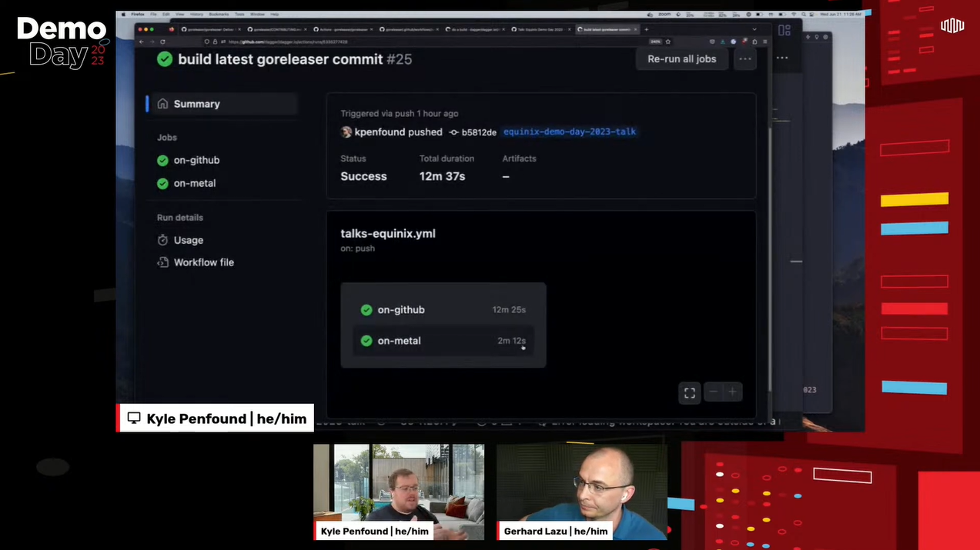Open the Usage run details link
Viewport: 980px width, 550px height.
coord(189,240)
